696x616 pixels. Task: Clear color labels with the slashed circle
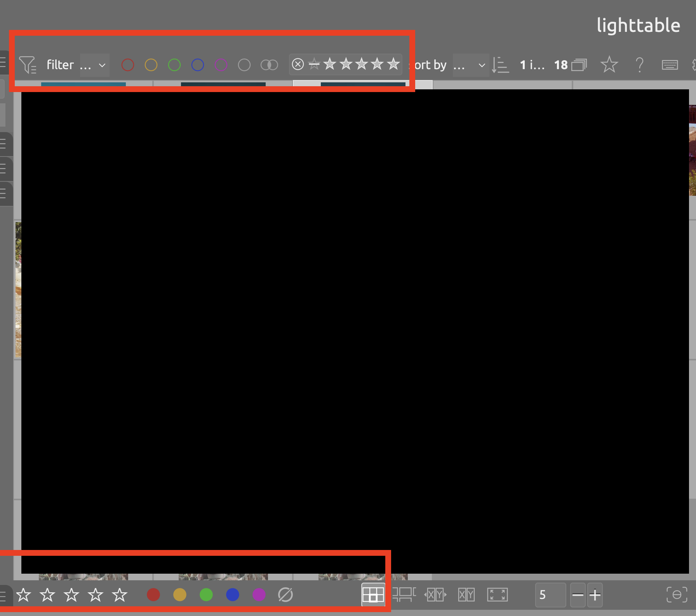(285, 595)
